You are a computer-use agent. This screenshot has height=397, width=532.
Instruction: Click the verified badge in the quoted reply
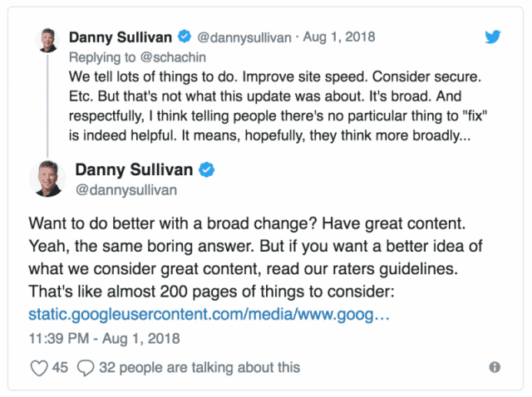tap(184, 37)
